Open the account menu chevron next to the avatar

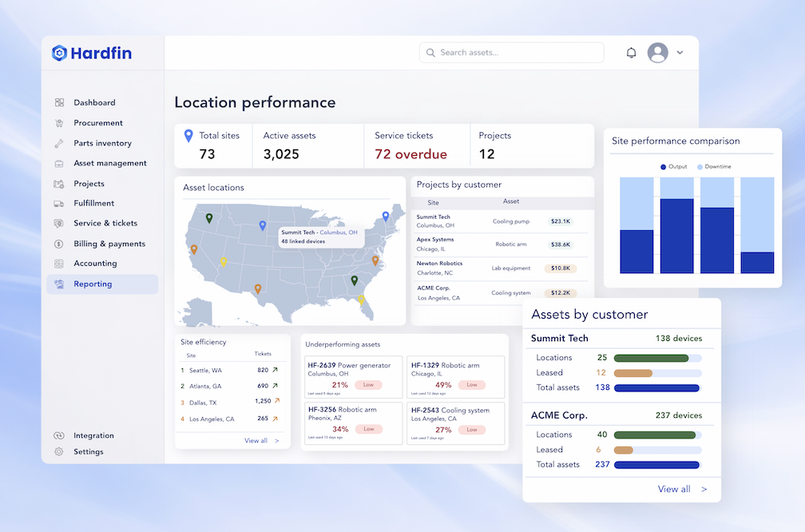pyautogui.click(x=680, y=52)
